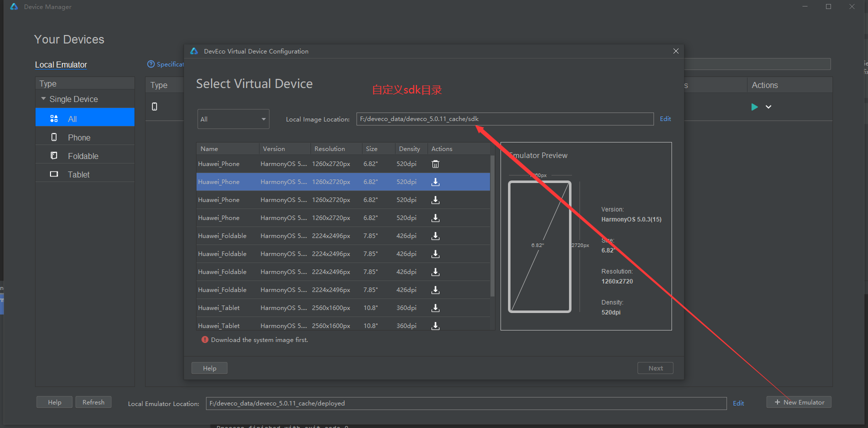Viewport: 868px width, 428px height.
Task: Start the emulator with the green play icon
Action: tap(754, 107)
